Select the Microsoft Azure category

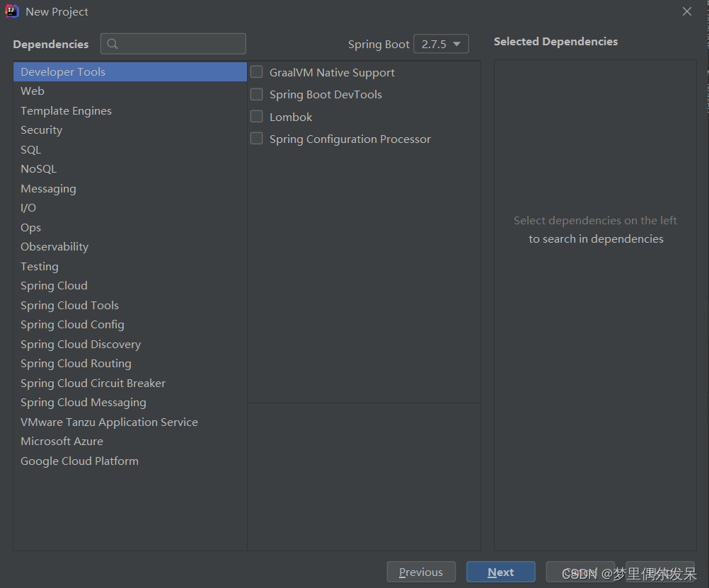(62, 442)
